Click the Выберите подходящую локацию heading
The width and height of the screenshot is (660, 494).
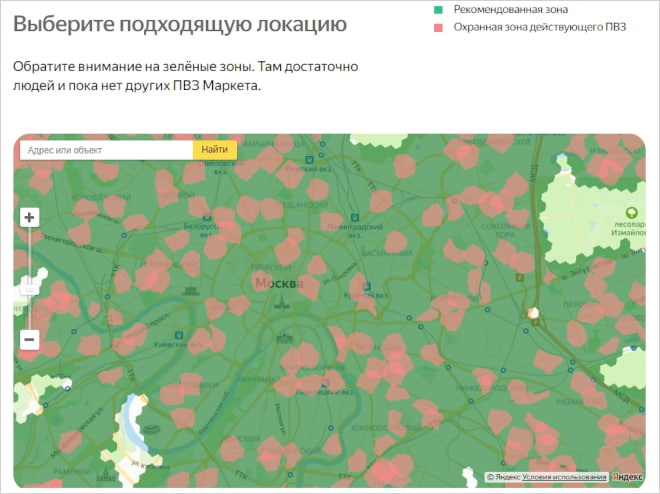pyautogui.click(x=180, y=24)
